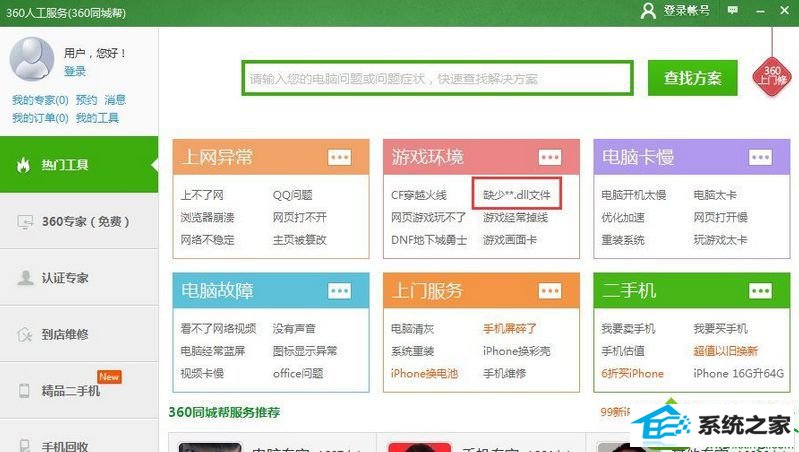The image size is (799, 452).
Task: Select 视频卡慢 entry
Action: [x=202, y=374]
